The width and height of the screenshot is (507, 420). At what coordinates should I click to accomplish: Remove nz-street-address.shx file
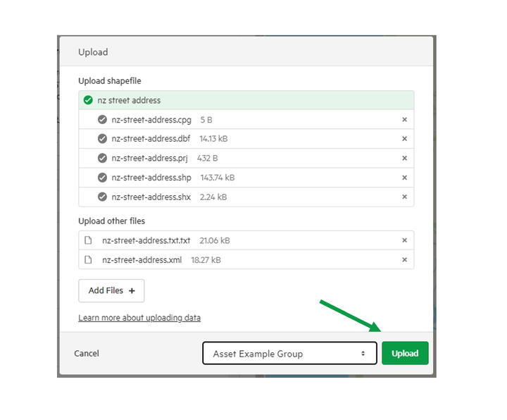click(404, 197)
